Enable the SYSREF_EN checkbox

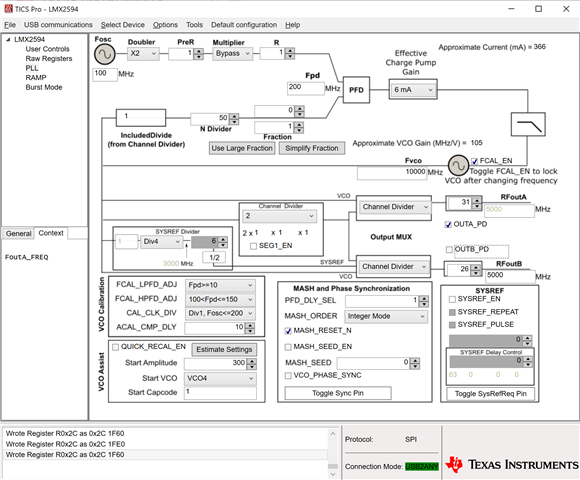(452, 299)
